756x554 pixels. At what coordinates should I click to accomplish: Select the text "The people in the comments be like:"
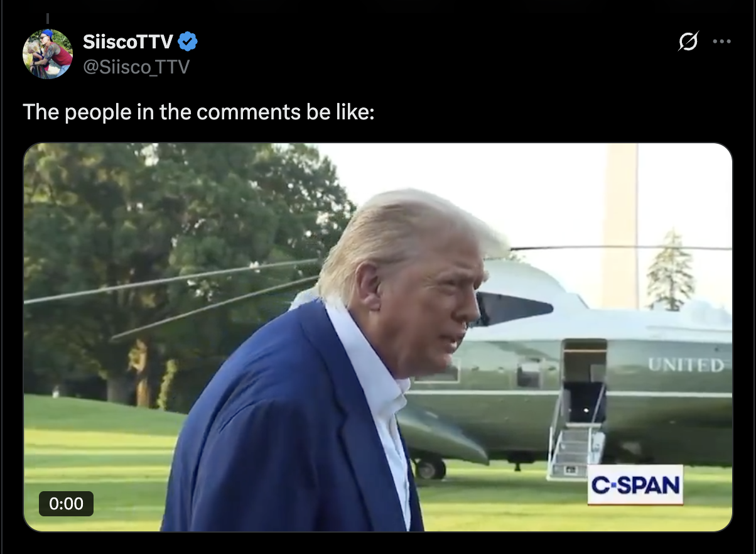(199, 112)
